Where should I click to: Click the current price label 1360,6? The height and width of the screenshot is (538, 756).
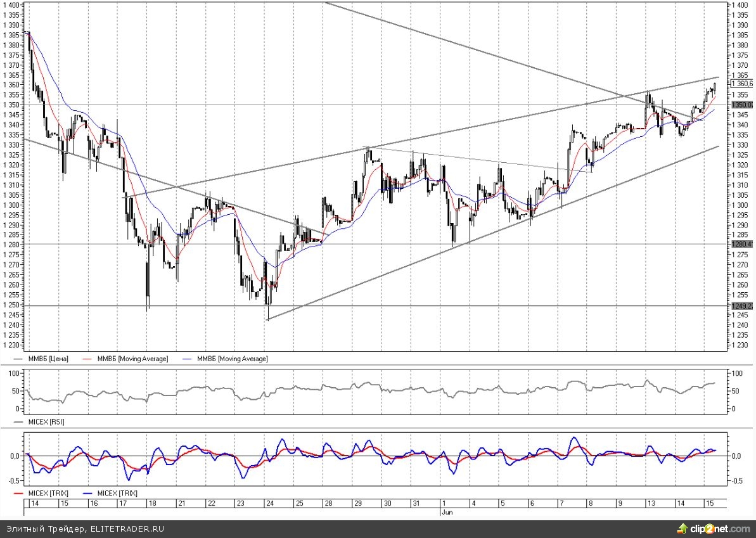[741, 84]
